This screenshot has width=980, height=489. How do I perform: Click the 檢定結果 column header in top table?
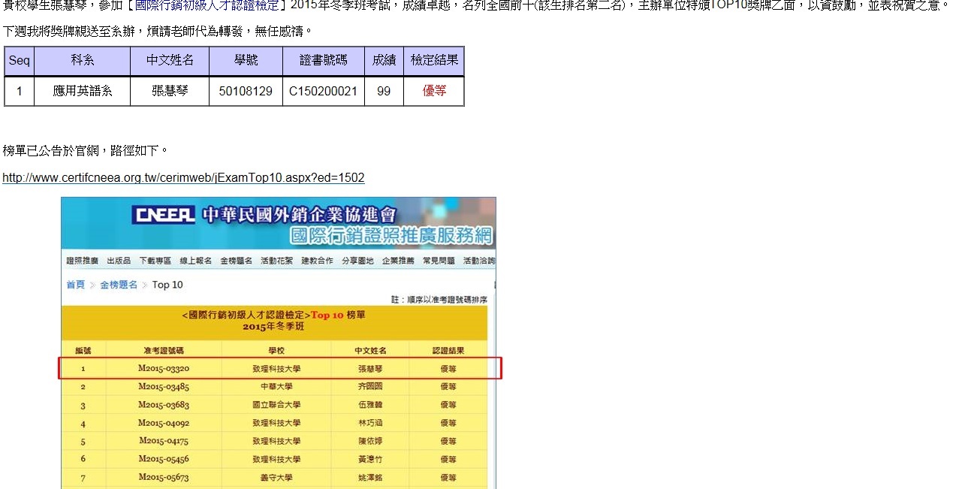click(x=434, y=61)
